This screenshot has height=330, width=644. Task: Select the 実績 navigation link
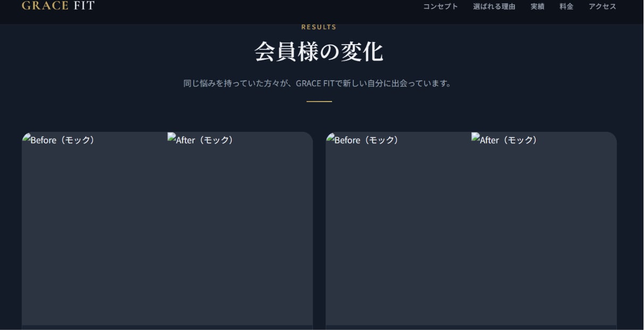point(537,6)
